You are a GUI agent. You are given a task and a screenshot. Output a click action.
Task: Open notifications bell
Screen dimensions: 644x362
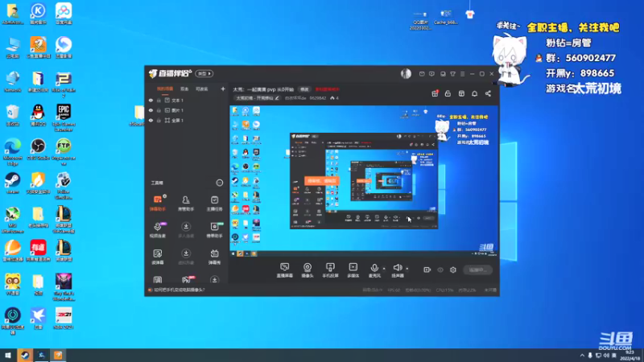click(x=475, y=93)
